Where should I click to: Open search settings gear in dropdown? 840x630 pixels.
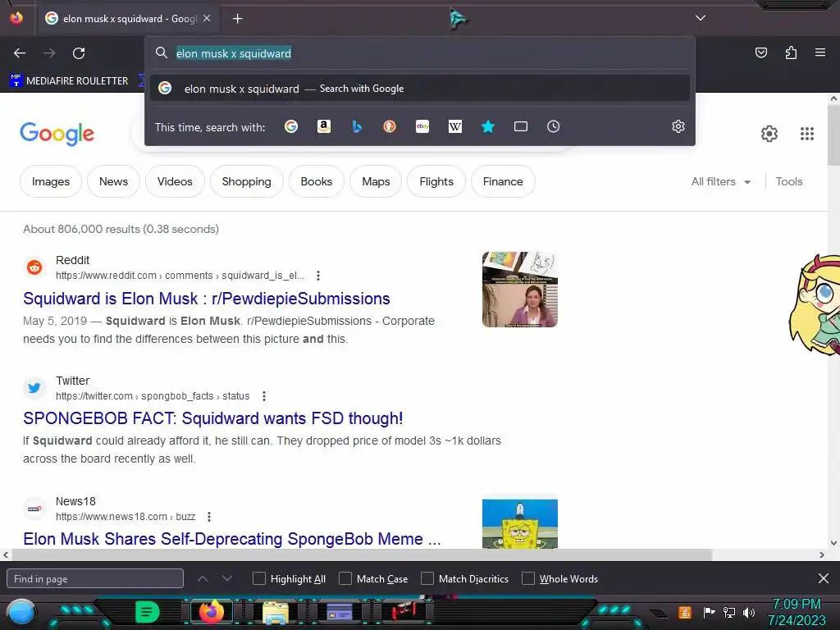678,126
